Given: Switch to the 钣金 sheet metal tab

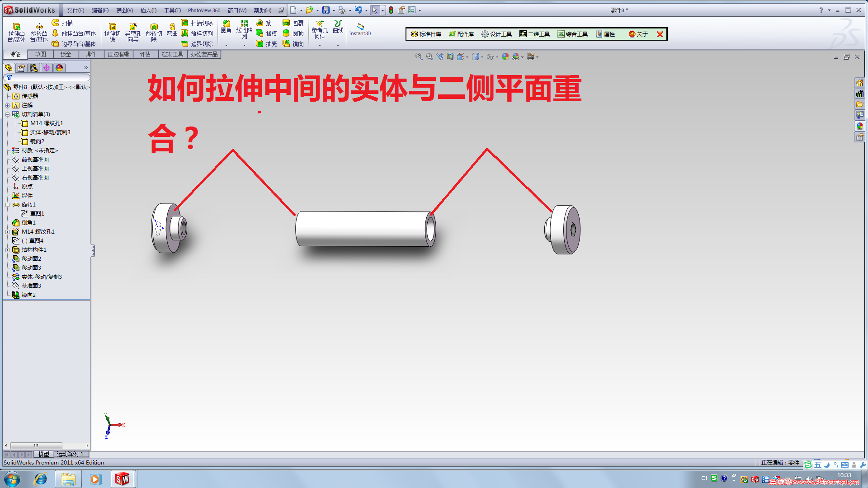Looking at the screenshot, I should (x=66, y=54).
